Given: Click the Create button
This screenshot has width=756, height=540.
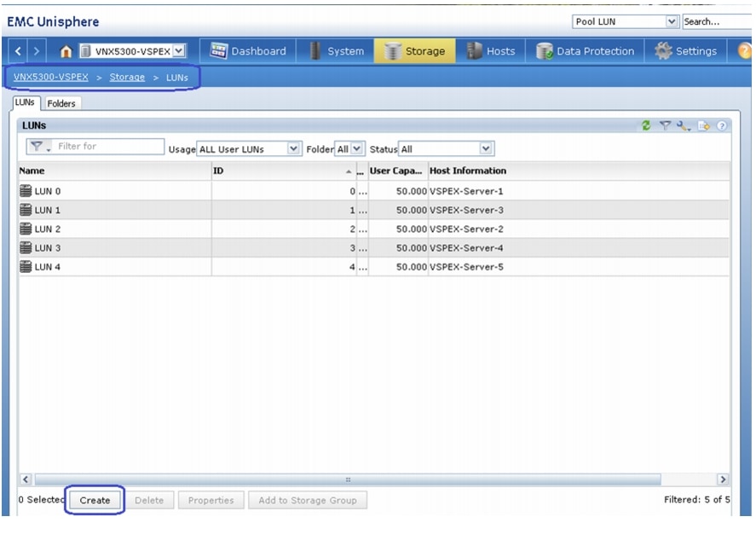Looking at the screenshot, I should click(95, 500).
